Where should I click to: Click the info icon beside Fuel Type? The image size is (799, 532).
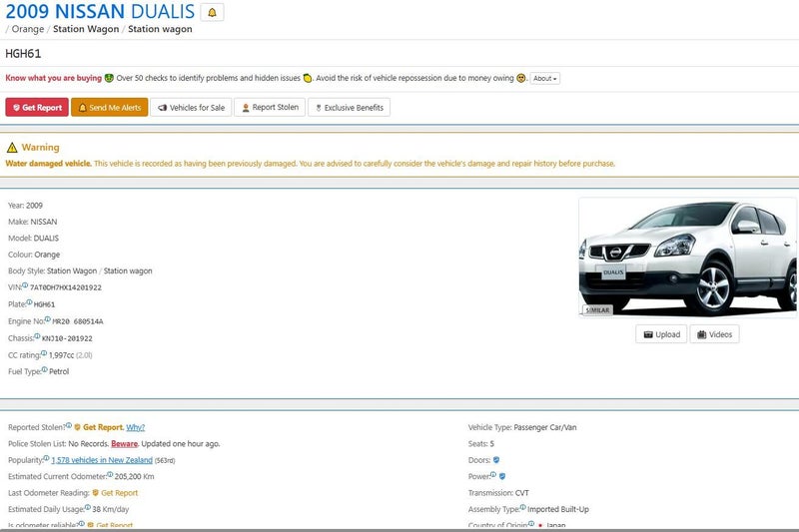coord(44,370)
